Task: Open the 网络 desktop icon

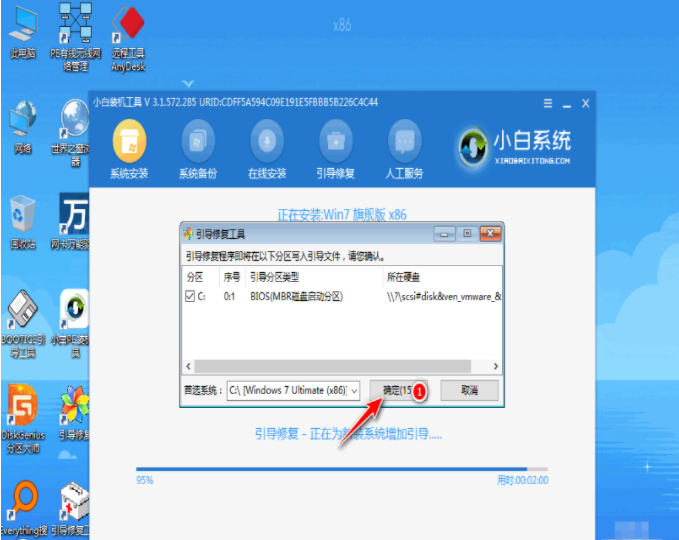Action: 23,126
